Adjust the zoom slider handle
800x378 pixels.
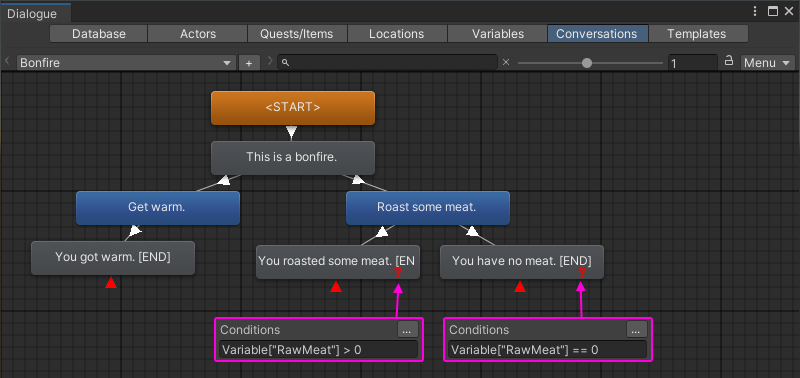[587, 63]
